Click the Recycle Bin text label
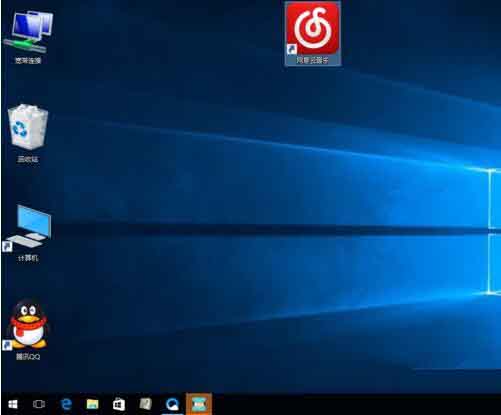 pos(28,159)
